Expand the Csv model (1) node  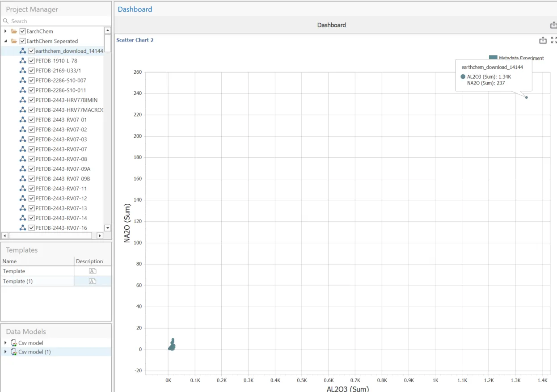pyautogui.click(x=5, y=352)
